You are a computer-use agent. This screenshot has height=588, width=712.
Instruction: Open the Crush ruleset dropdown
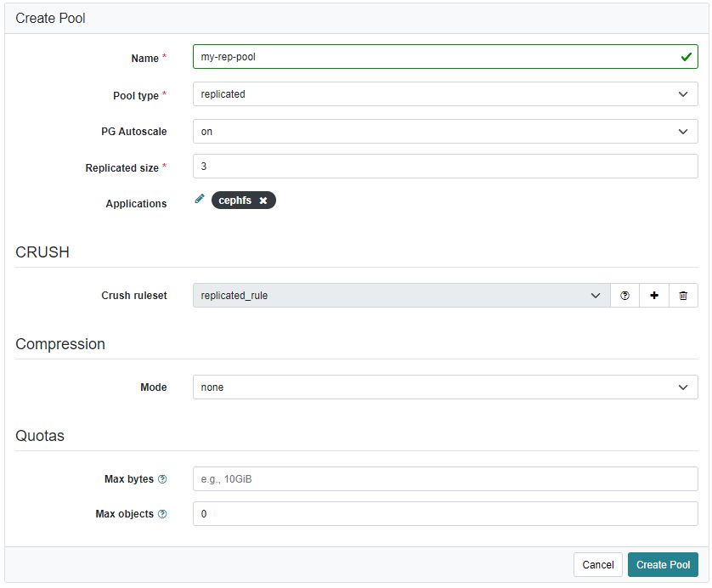click(x=400, y=296)
